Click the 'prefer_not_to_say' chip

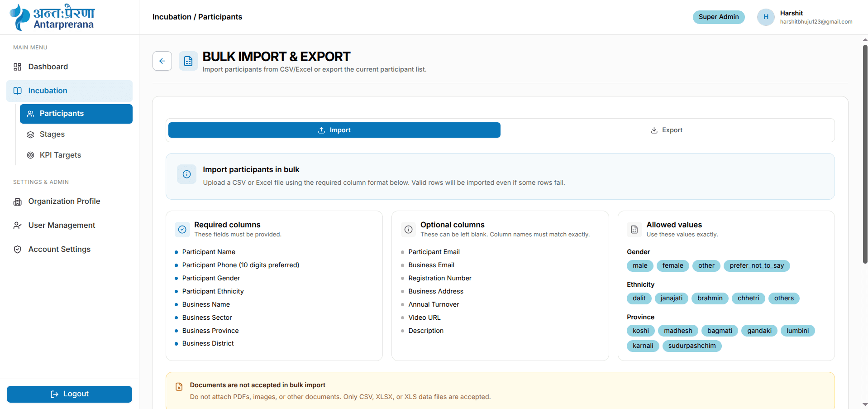click(757, 266)
